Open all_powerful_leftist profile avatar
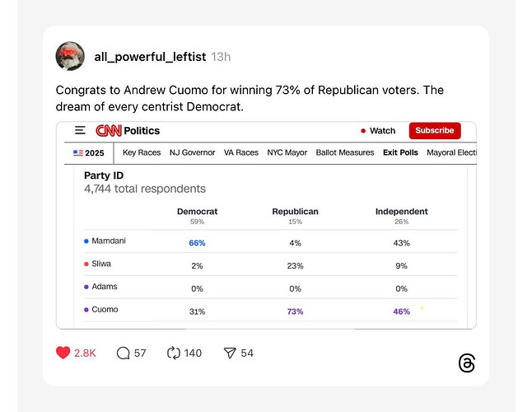The image size is (532, 412). point(70,56)
